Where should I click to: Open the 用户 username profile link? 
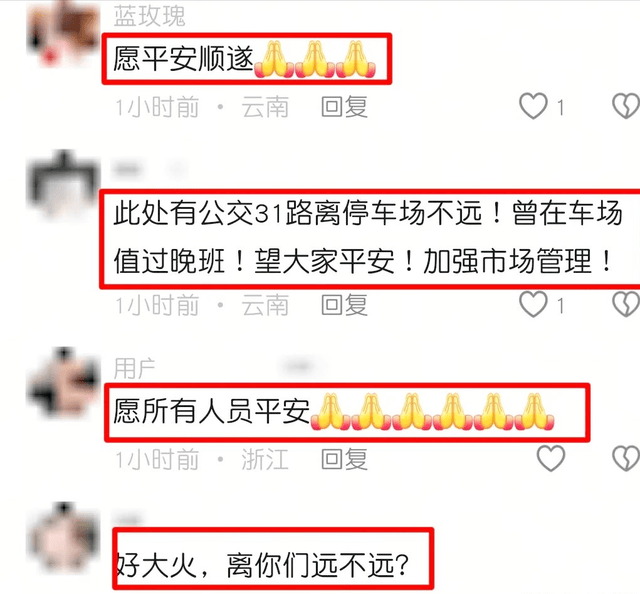(x=134, y=368)
